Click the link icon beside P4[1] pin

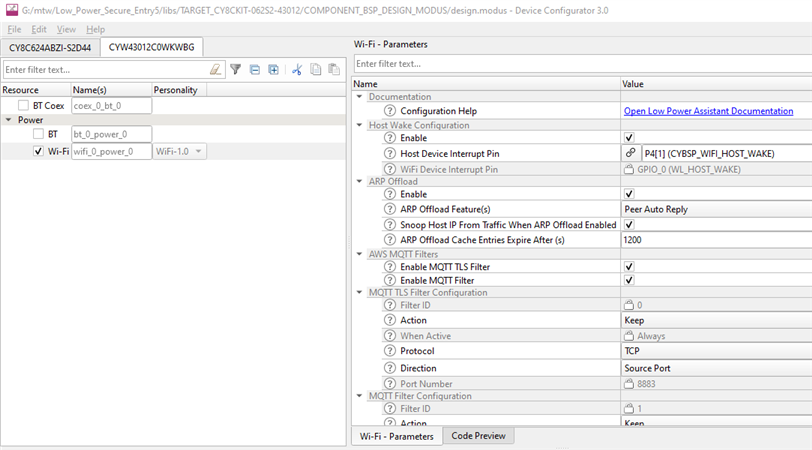[x=631, y=154]
